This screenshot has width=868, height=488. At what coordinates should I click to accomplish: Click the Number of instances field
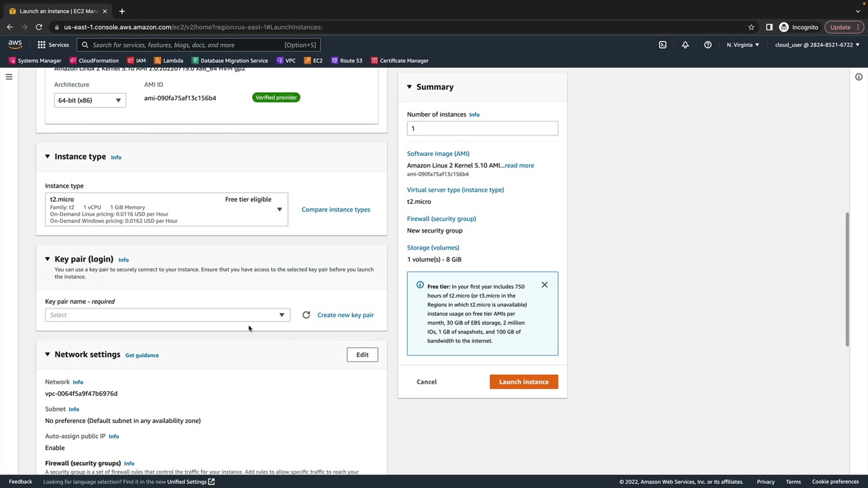point(482,128)
